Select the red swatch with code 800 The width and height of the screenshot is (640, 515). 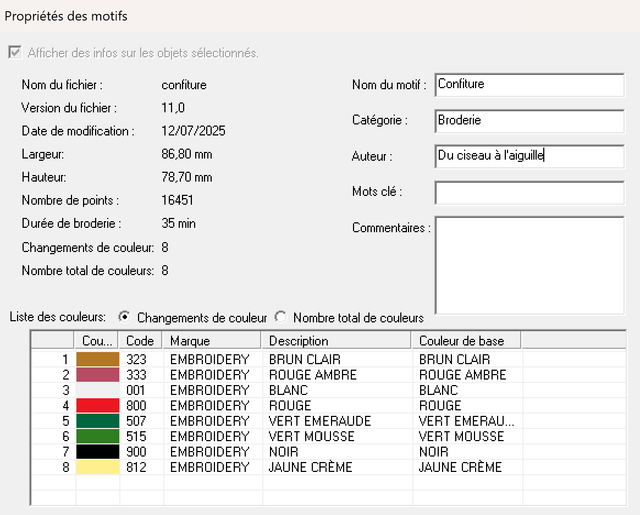point(98,406)
